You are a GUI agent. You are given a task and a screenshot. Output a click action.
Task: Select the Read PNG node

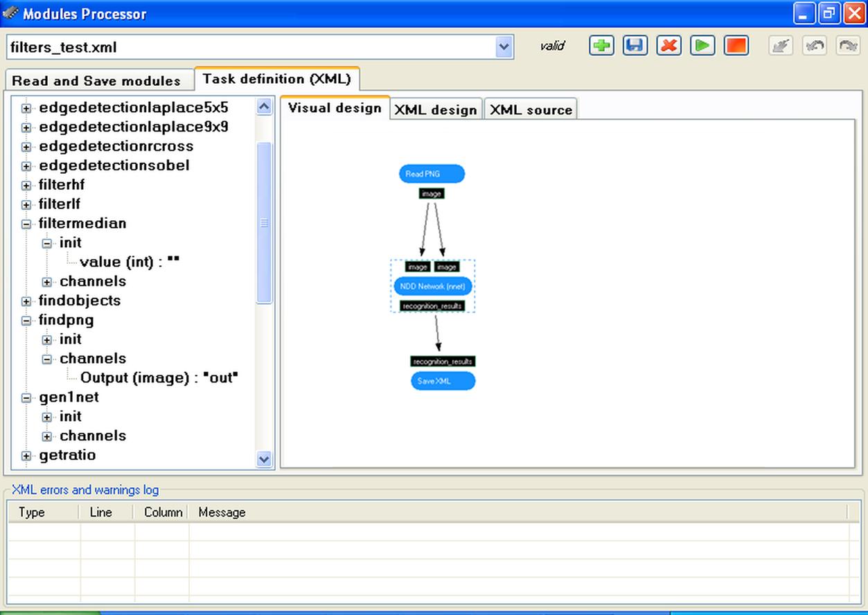[432, 174]
